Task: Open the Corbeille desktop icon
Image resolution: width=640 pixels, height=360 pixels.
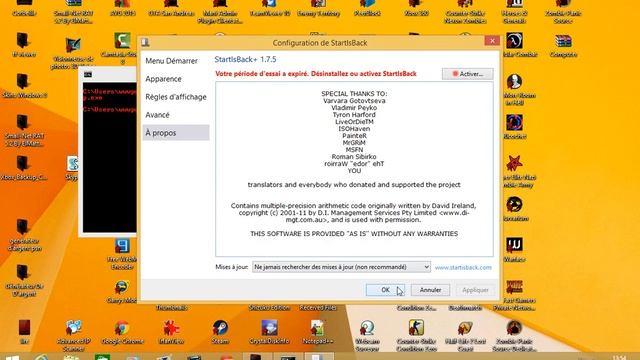Action: click(24, 7)
